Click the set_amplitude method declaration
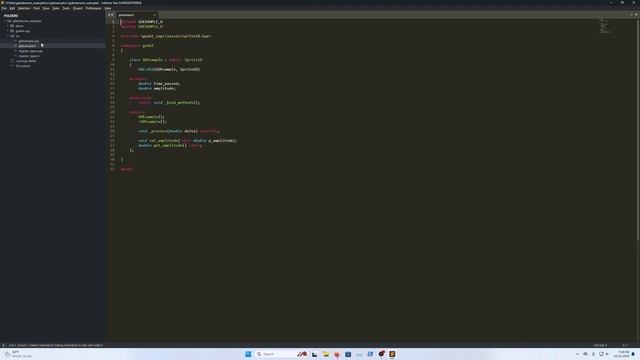 click(187, 140)
